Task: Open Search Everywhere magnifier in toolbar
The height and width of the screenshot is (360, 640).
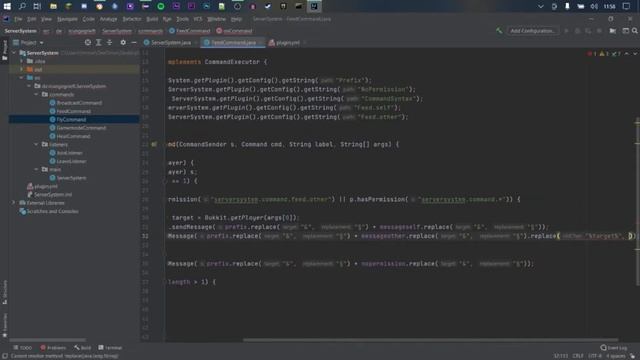Action: pos(635,31)
